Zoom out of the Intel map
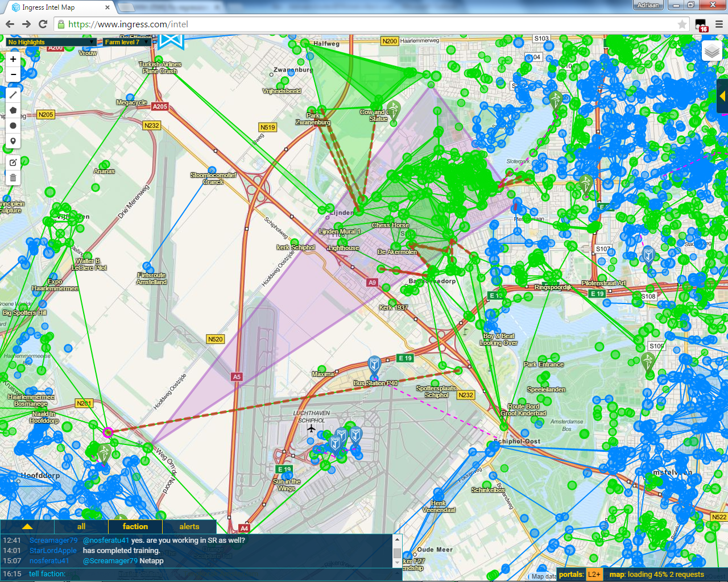 (13, 74)
